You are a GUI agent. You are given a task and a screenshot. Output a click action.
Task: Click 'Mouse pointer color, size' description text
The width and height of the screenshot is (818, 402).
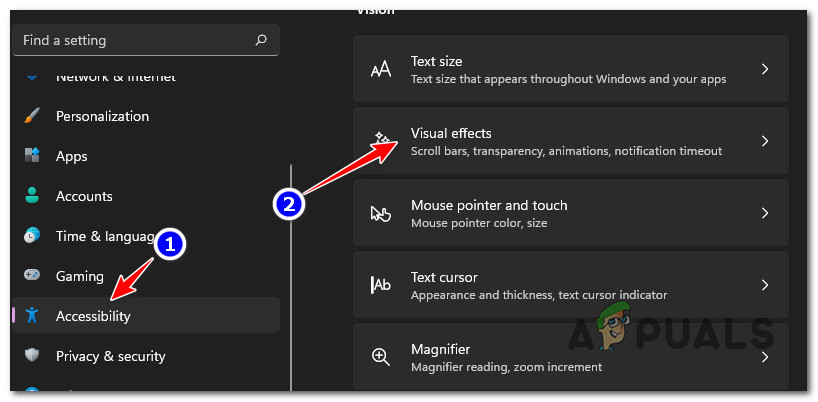coord(479,223)
